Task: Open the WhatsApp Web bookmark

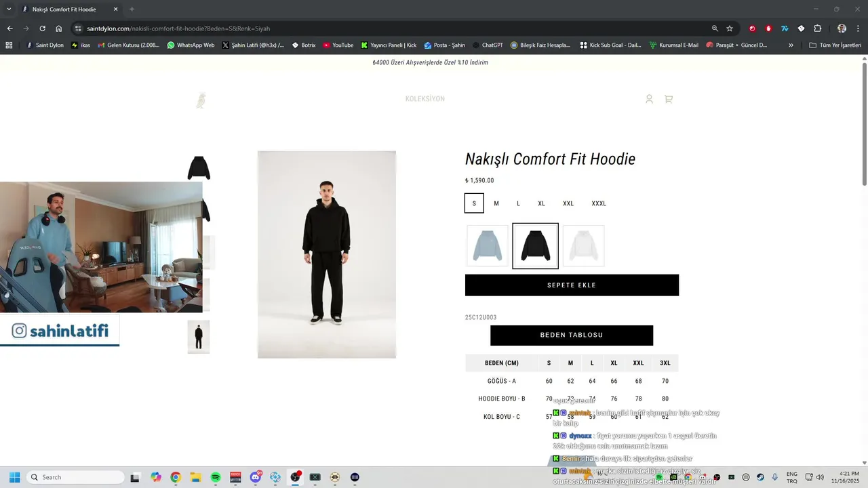Action: [191, 45]
